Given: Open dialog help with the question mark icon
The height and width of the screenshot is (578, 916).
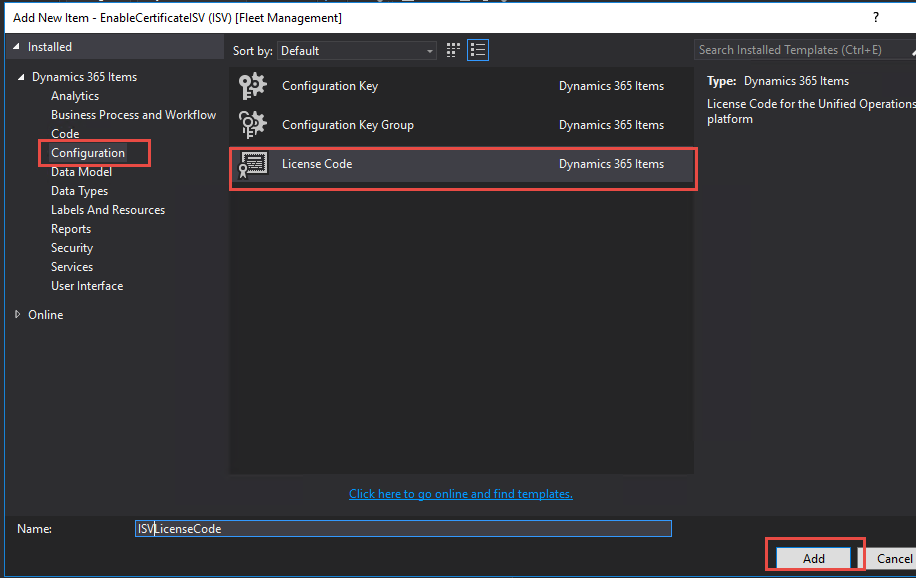Looking at the screenshot, I should coord(875,17).
